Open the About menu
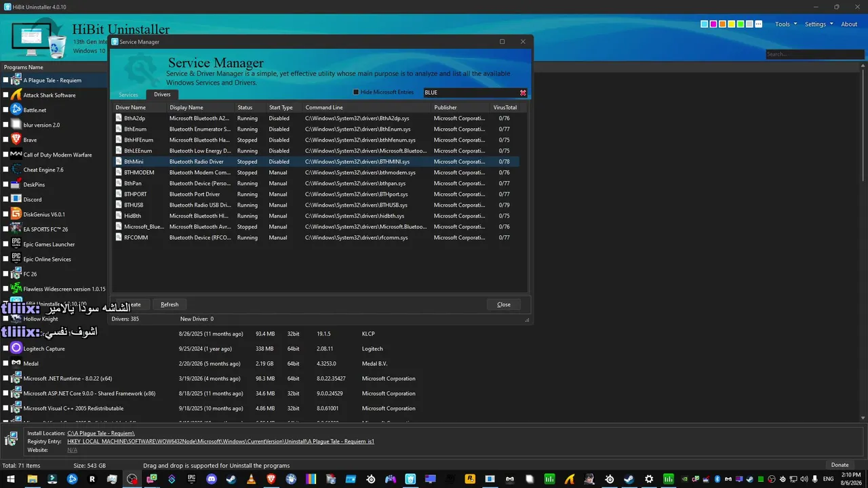 point(849,24)
